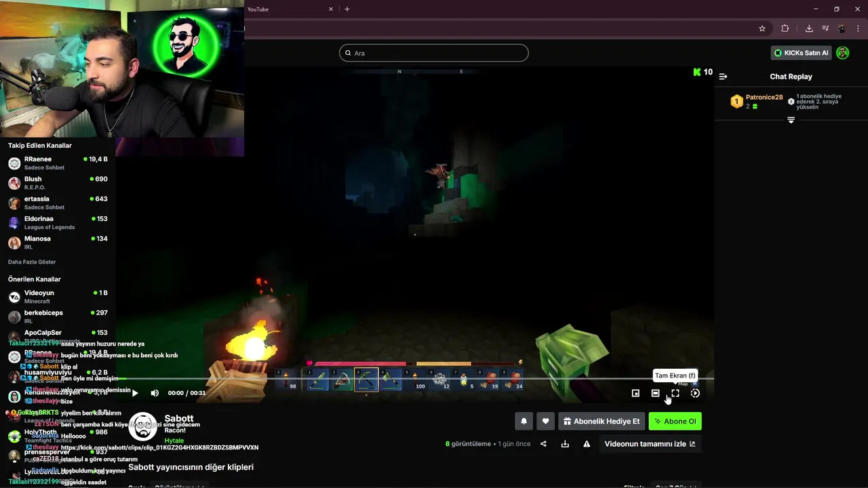Click the Videoyun channel avatar

coord(14,297)
